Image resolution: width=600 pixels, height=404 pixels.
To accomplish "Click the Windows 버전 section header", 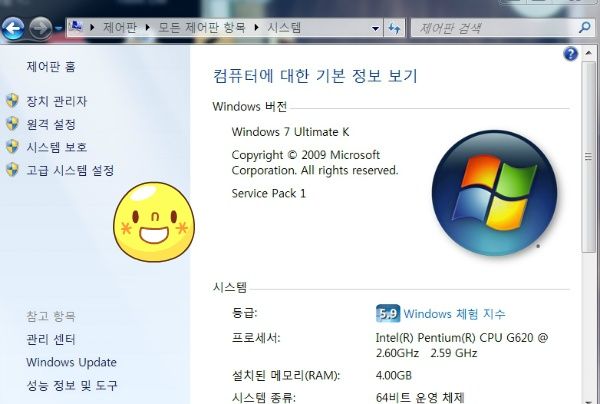I will 250,106.
